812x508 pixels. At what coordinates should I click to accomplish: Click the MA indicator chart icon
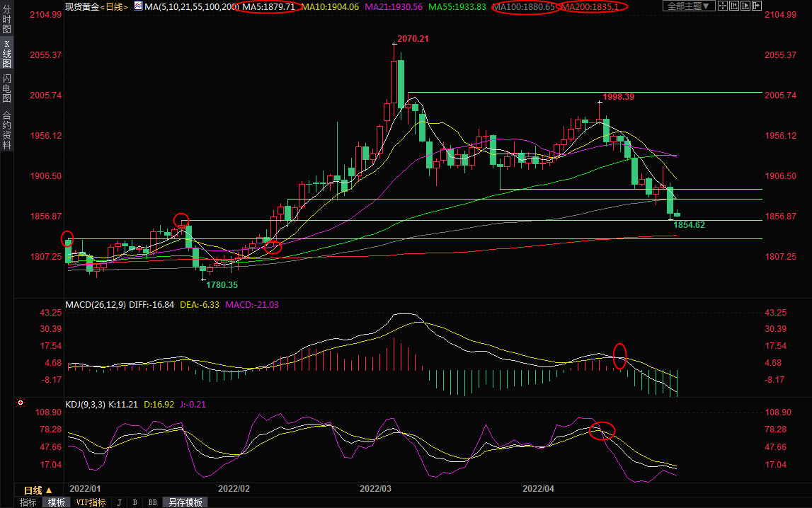tap(137, 6)
